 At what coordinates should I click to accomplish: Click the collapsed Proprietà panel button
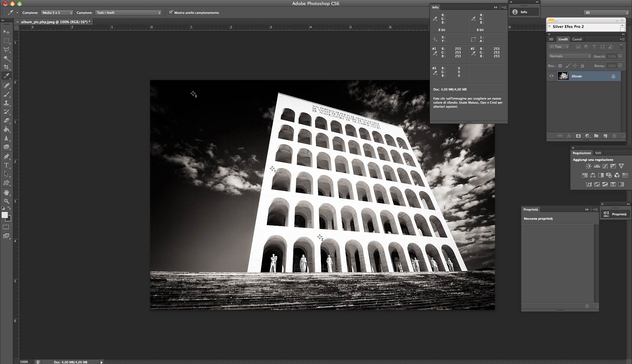coord(615,214)
